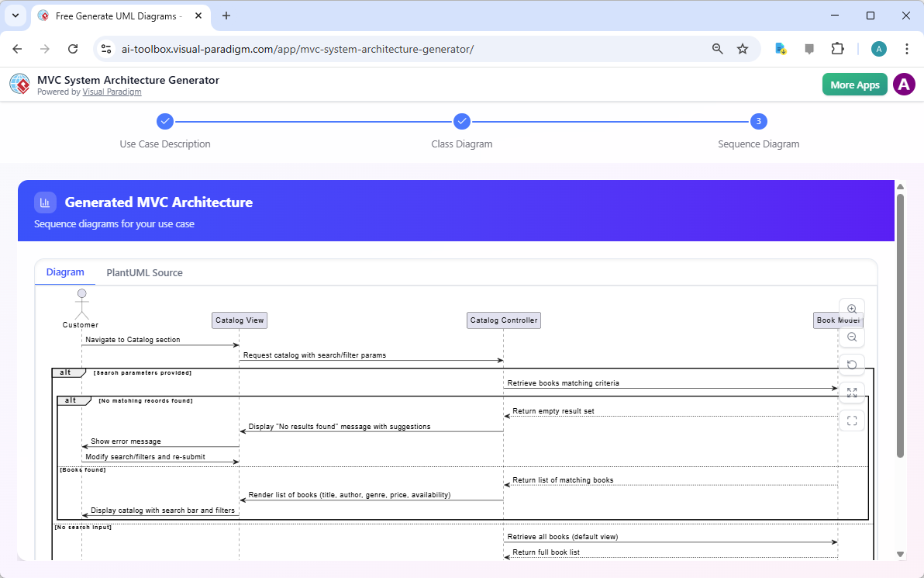The height and width of the screenshot is (578, 924).
Task: Click the Visual Paradigm logo in the header
Action: 19,84
